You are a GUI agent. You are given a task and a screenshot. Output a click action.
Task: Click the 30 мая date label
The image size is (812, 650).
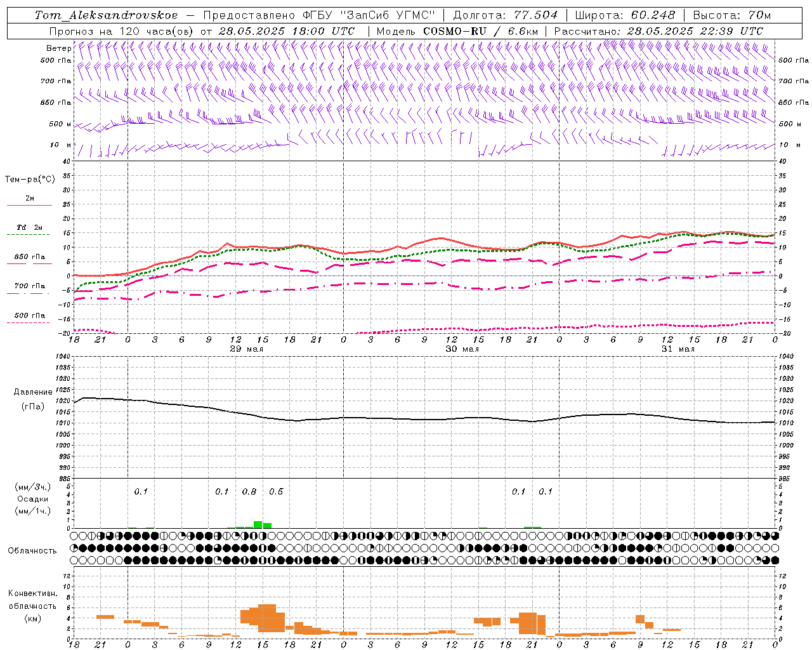[462, 349]
